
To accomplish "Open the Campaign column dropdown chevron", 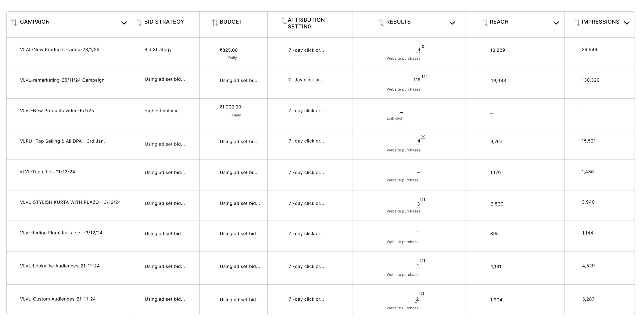I will tap(124, 23).
